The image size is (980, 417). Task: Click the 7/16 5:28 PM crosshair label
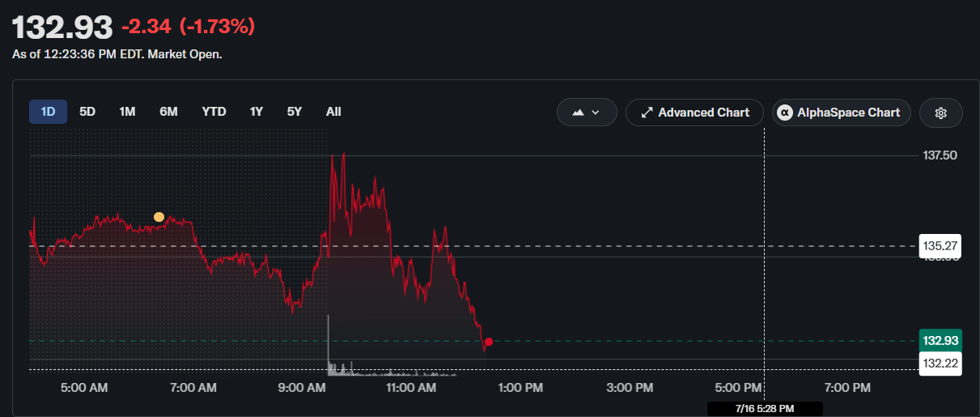tap(765, 409)
